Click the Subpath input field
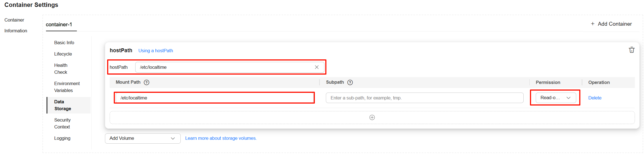Image resolution: width=644 pixels, height=158 pixels. click(x=424, y=98)
